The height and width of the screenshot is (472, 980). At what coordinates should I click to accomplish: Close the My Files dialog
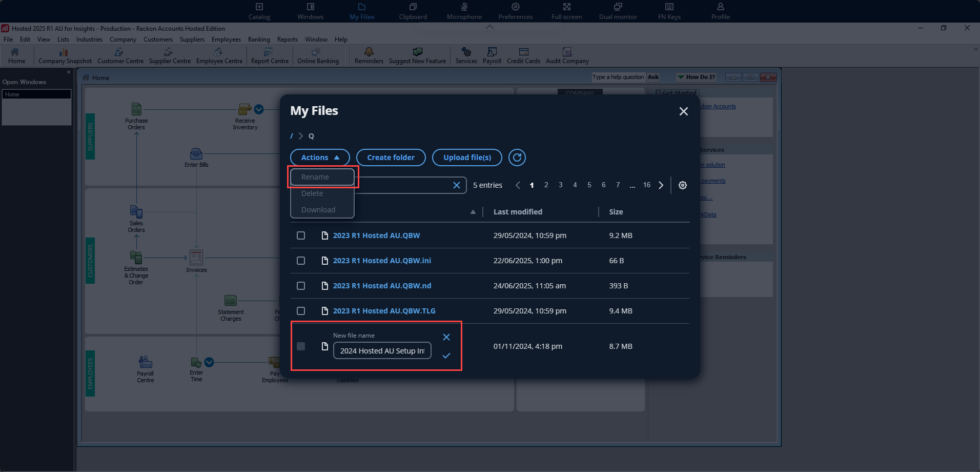pos(684,111)
